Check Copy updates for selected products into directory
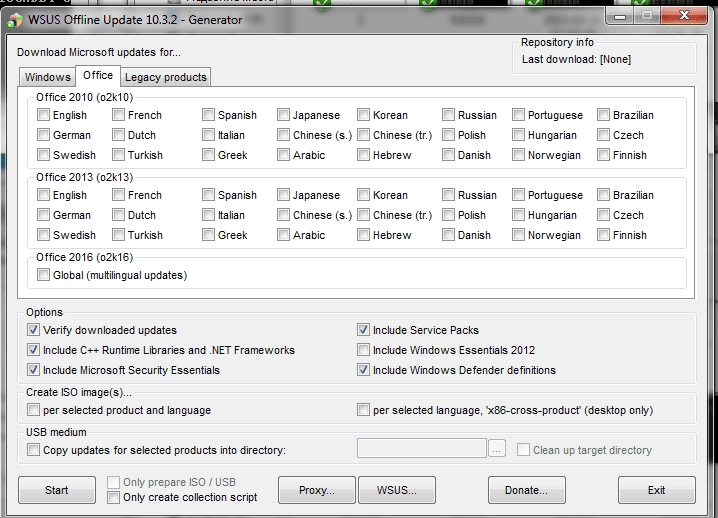This screenshot has width=718, height=518. pyautogui.click(x=33, y=450)
